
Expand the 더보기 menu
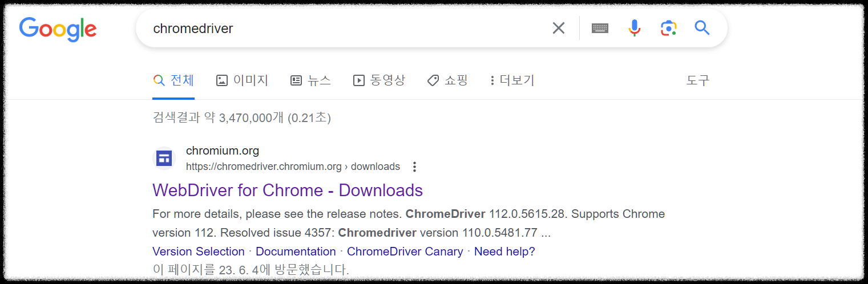[x=512, y=80]
